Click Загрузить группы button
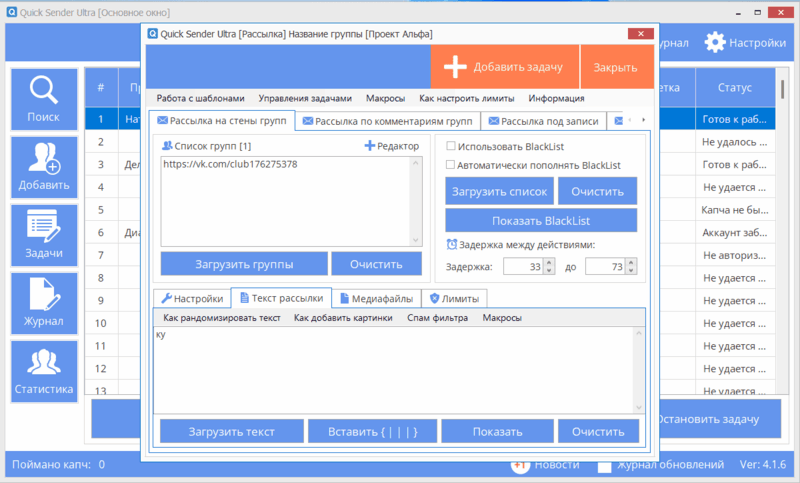This screenshot has width=800, height=483. click(x=244, y=264)
